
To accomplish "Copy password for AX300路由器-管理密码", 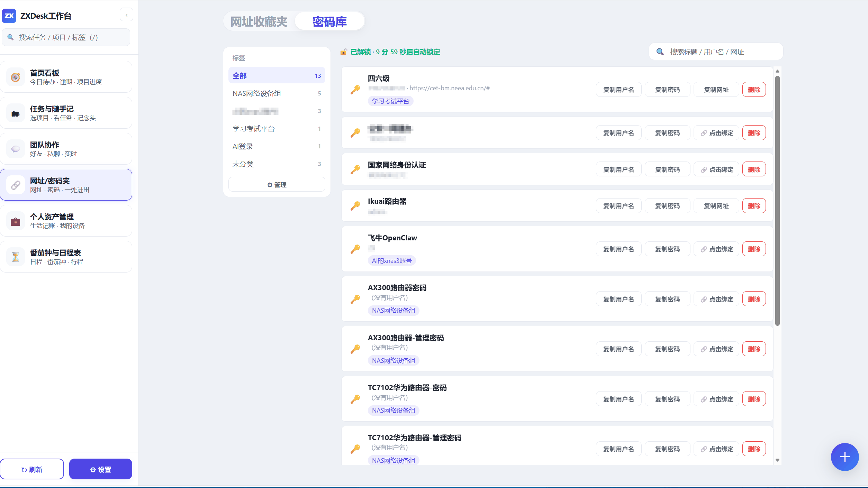I will 668,349.
